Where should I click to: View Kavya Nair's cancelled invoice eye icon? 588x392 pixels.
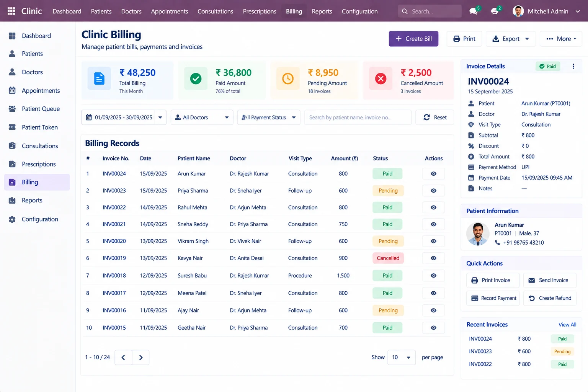[x=433, y=258]
